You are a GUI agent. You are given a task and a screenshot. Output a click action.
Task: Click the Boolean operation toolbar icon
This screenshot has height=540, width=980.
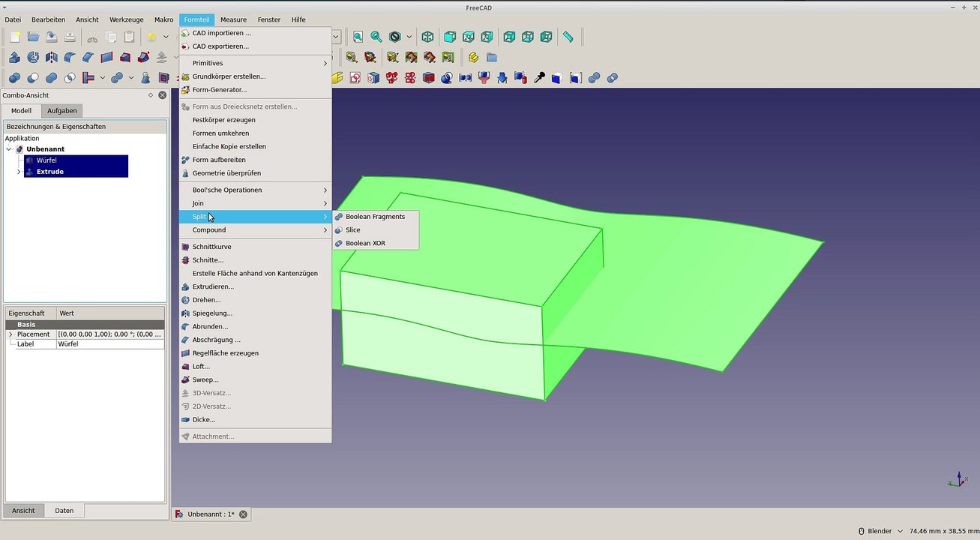14,78
